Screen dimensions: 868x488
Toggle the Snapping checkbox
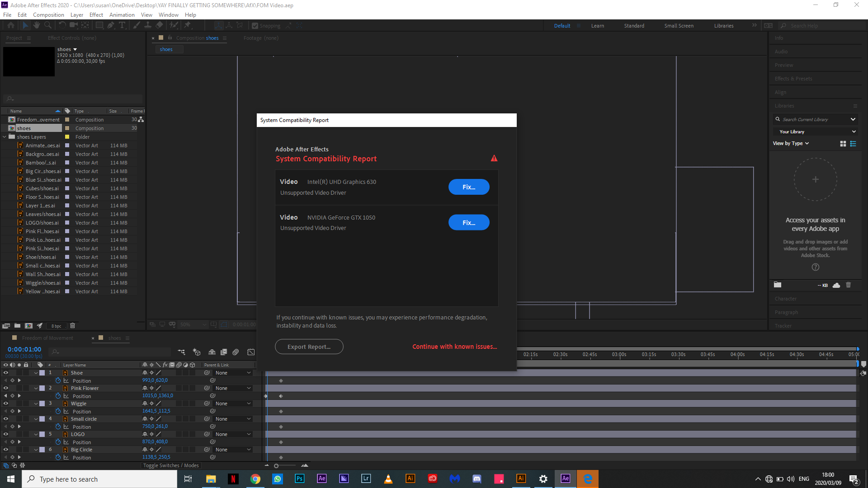(255, 26)
